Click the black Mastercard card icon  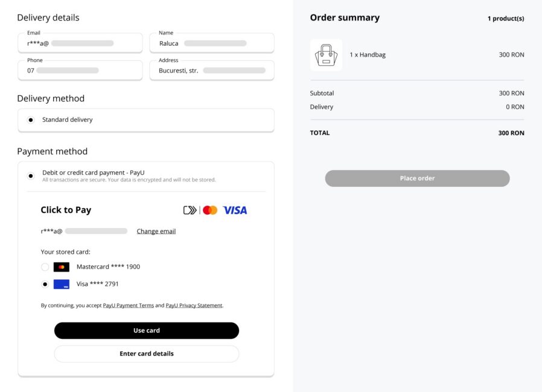tap(62, 267)
